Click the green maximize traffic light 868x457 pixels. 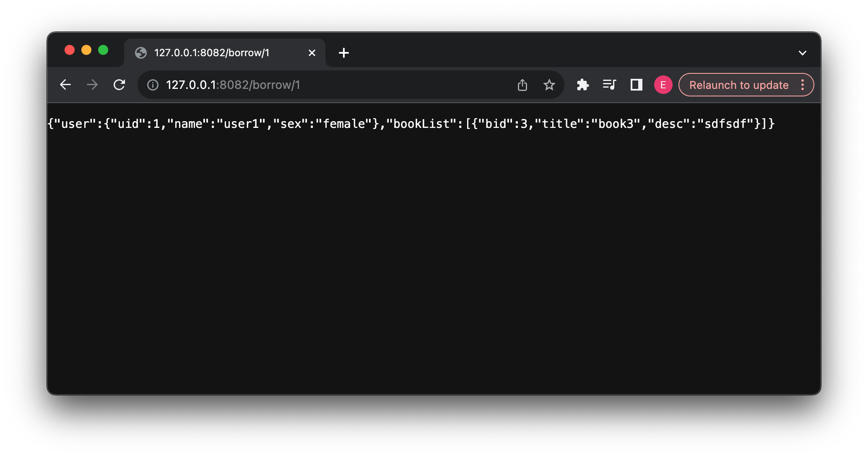[x=104, y=50]
